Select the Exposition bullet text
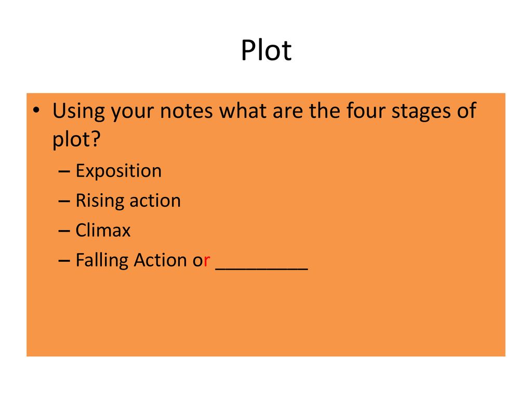This screenshot has height=399, width=532. (x=118, y=170)
